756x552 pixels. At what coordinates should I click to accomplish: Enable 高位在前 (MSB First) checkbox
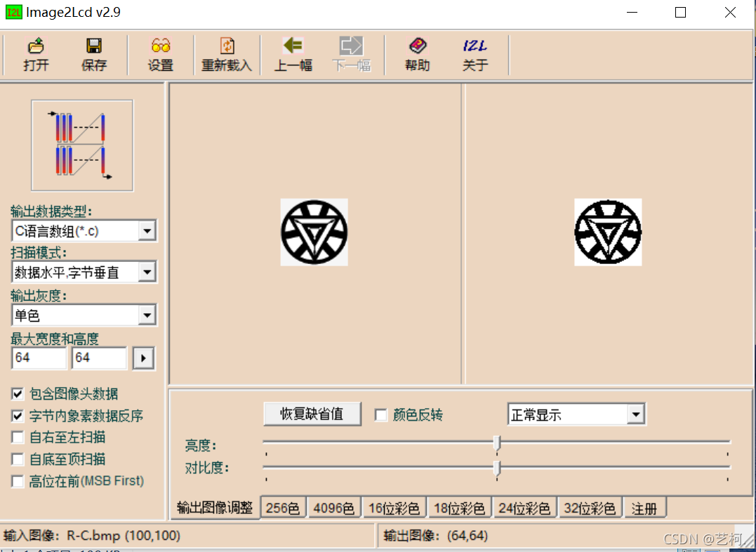[18, 480]
